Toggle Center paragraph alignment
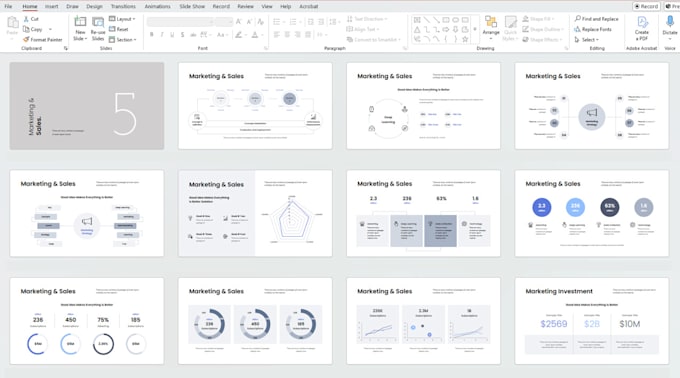Screen dimensions: 680x378 click(x=287, y=35)
